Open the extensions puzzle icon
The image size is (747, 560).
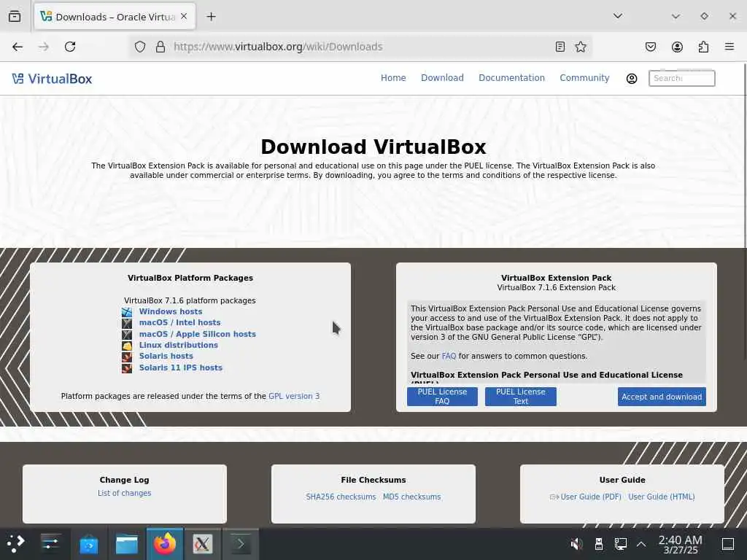703,47
